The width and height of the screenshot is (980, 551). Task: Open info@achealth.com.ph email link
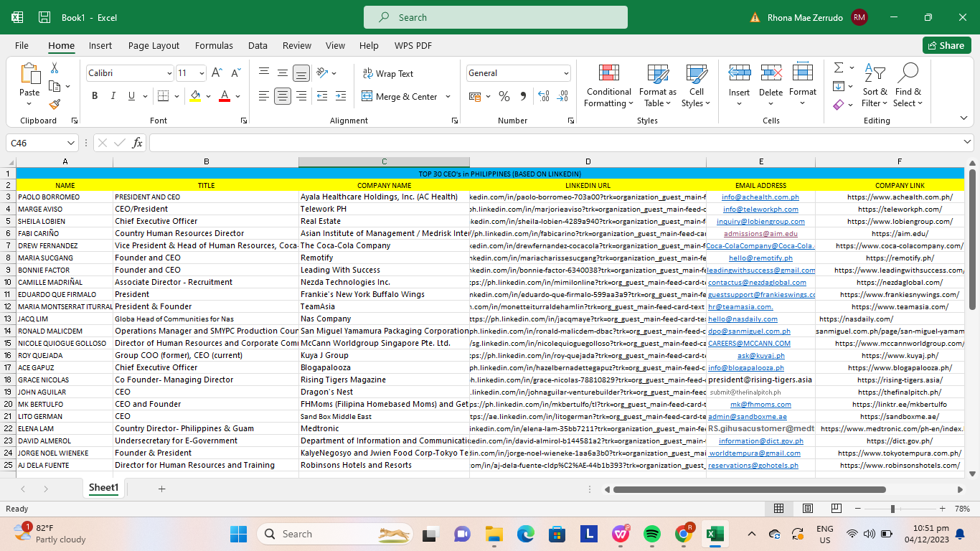click(760, 197)
